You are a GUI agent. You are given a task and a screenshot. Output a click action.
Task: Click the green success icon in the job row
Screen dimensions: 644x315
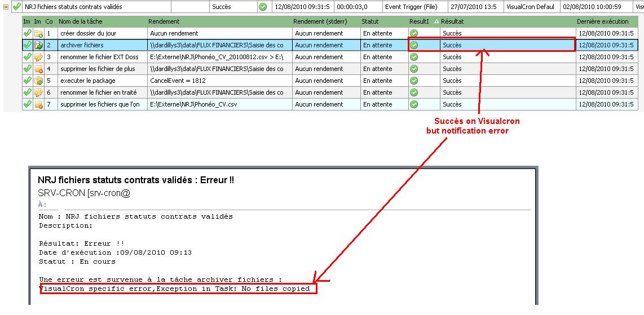click(x=262, y=7)
